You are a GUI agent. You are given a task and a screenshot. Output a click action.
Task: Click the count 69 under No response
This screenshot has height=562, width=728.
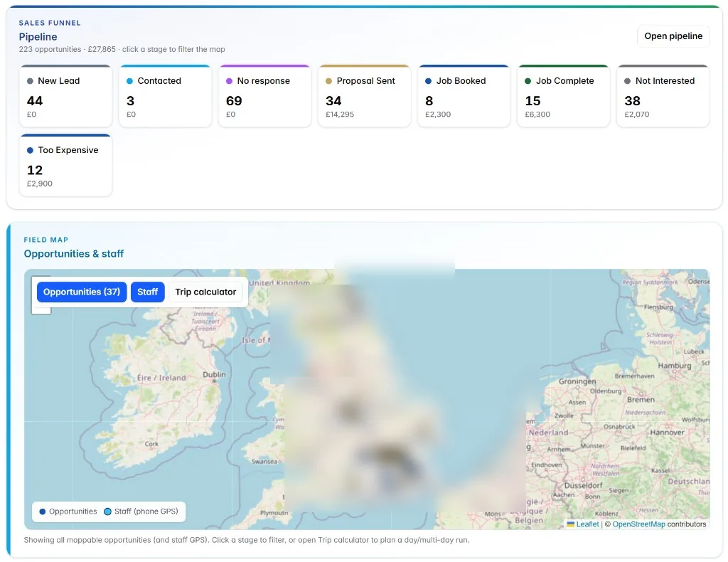(x=234, y=101)
